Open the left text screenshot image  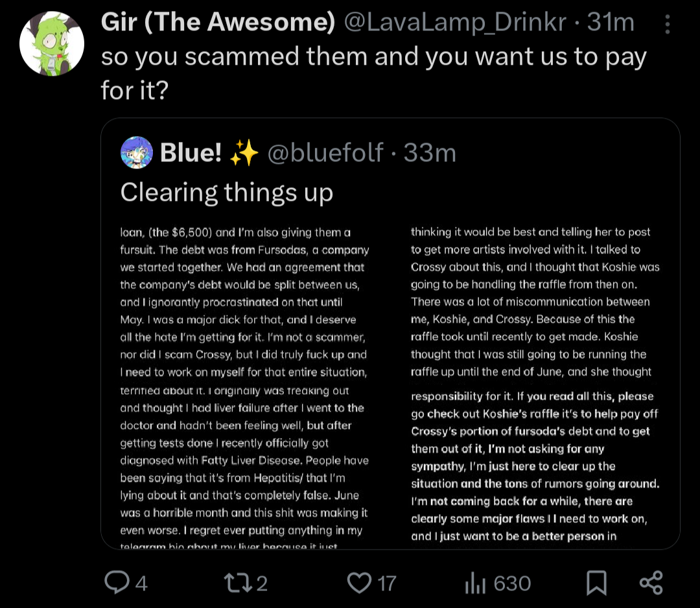[244, 386]
